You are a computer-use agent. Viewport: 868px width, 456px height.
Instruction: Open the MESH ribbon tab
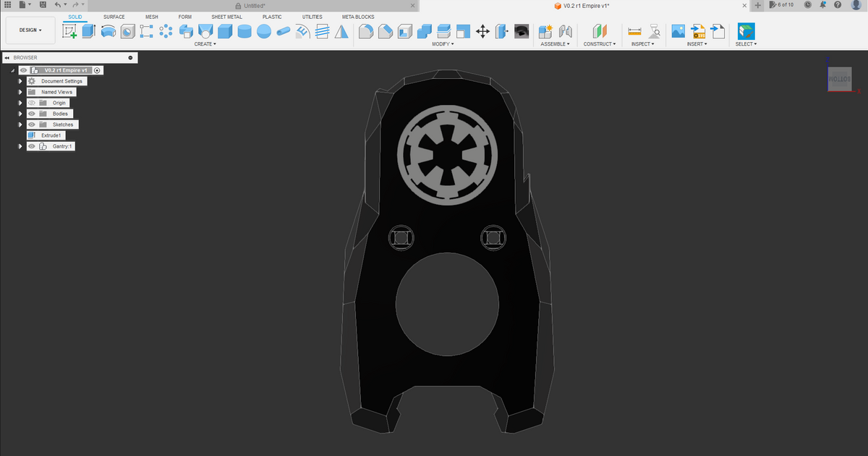pyautogui.click(x=151, y=17)
